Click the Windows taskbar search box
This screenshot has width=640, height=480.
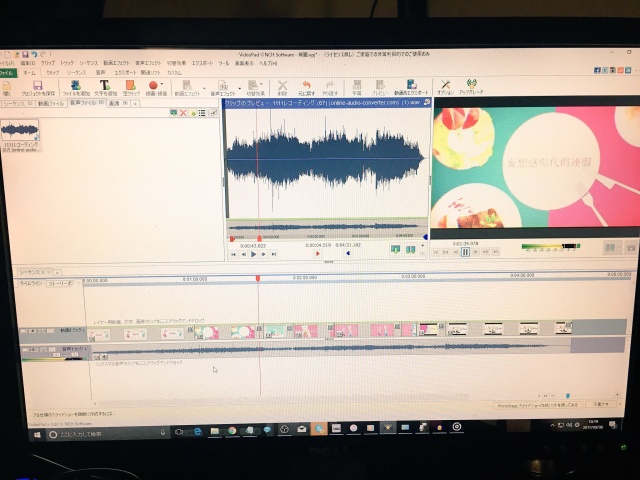tap(107, 434)
